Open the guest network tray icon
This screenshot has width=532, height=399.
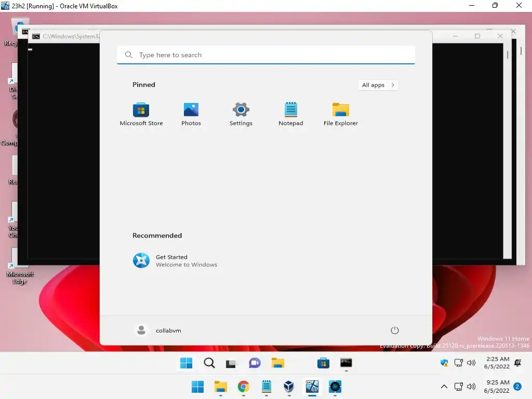pos(458,363)
